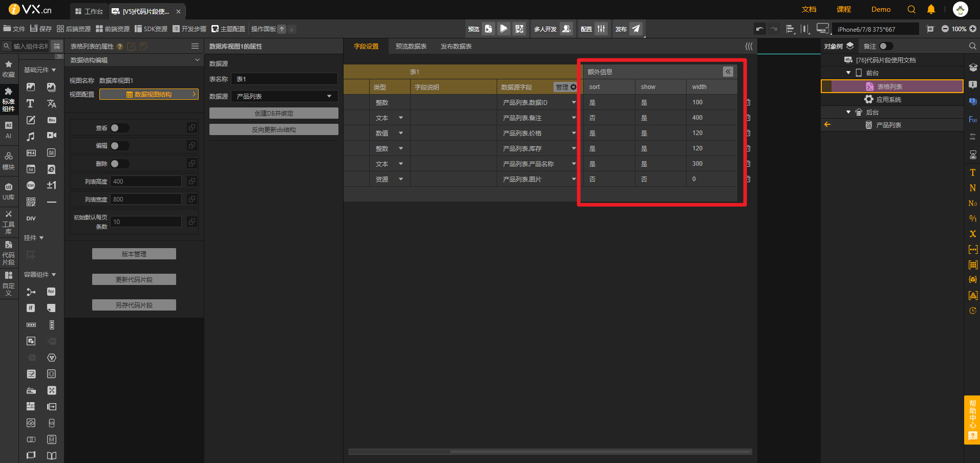Collapse the 后台 tree node

tap(848, 112)
